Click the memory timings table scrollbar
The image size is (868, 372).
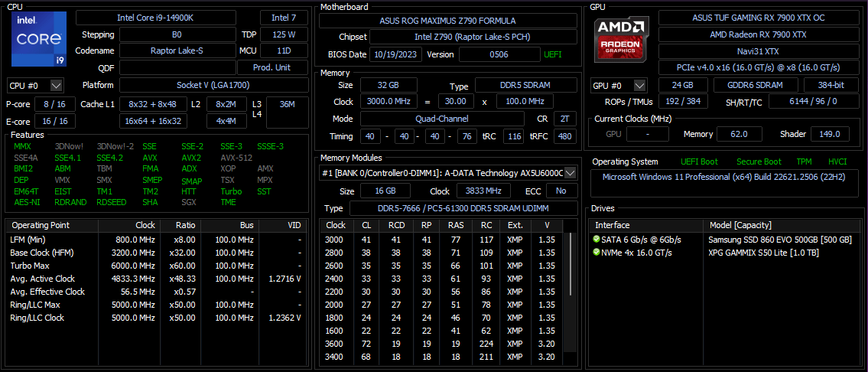[571, 264]
